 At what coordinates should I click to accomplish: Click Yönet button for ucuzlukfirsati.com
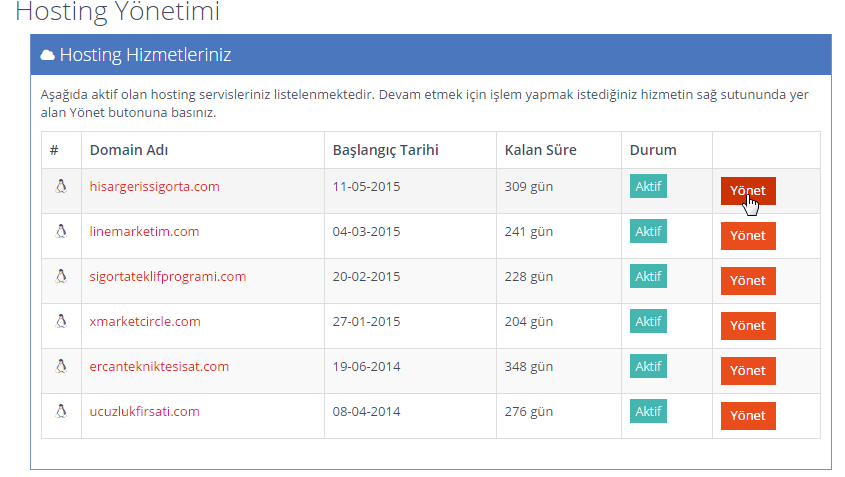pos(748,416)
